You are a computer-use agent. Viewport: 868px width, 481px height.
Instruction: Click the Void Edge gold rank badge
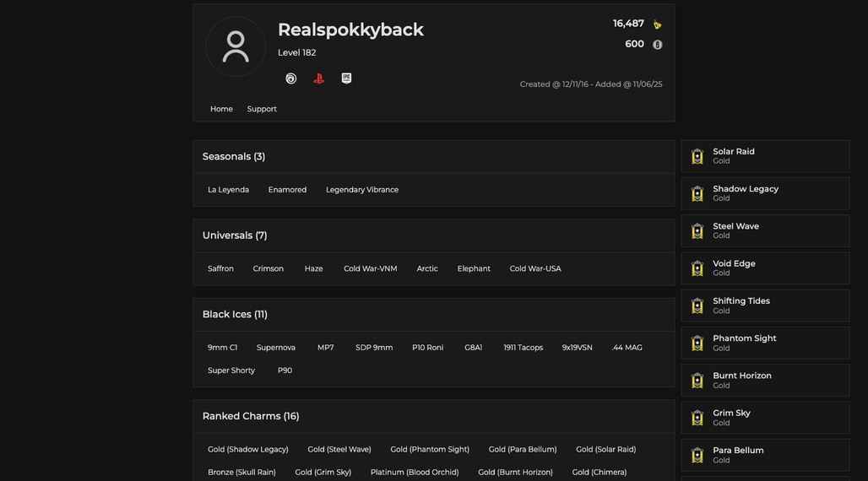click(697, 268)
